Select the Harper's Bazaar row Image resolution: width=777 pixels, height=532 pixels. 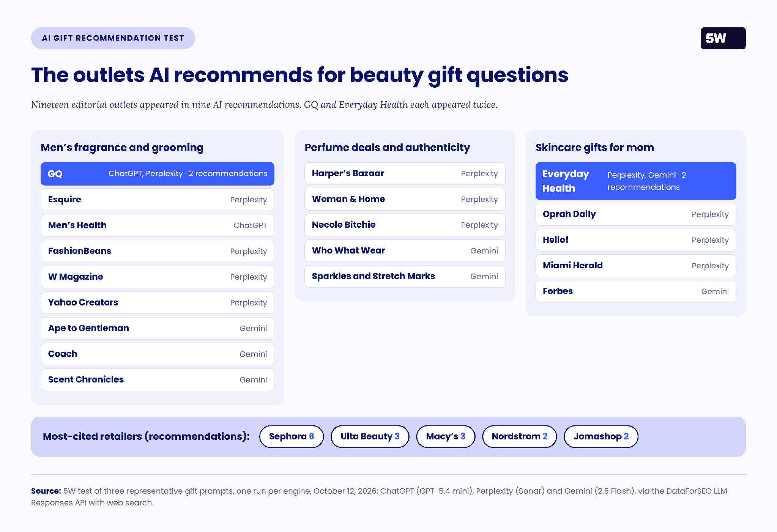[405, 173]
